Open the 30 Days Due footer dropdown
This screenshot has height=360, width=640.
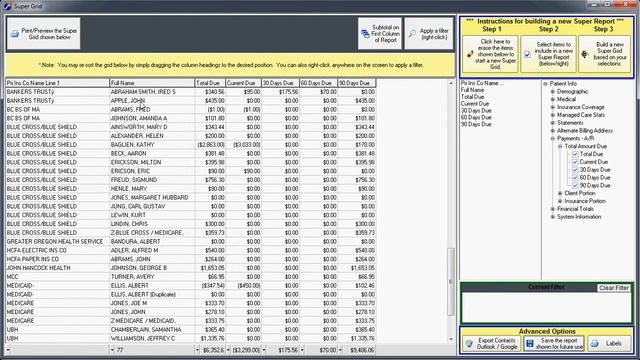(264, 350)
